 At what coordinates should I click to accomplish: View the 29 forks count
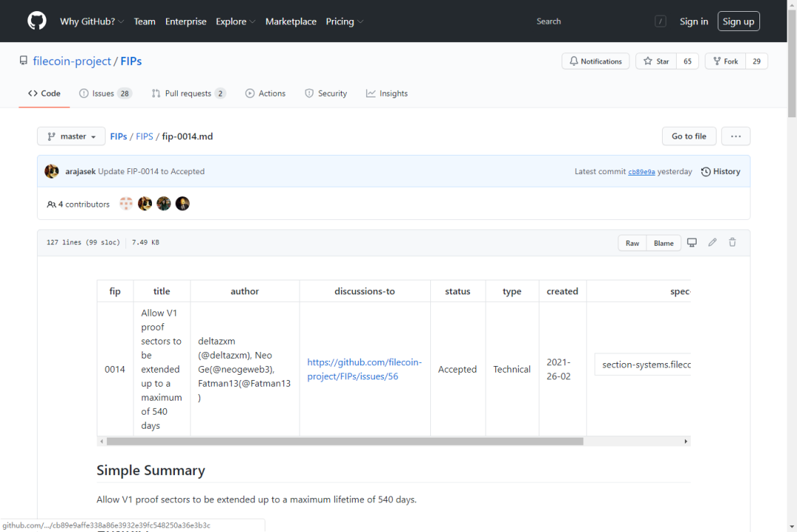(757, 61)
